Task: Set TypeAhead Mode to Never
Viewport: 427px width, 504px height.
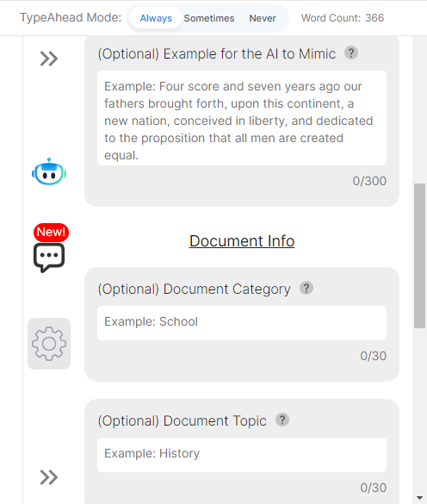Action: (263, 18)
